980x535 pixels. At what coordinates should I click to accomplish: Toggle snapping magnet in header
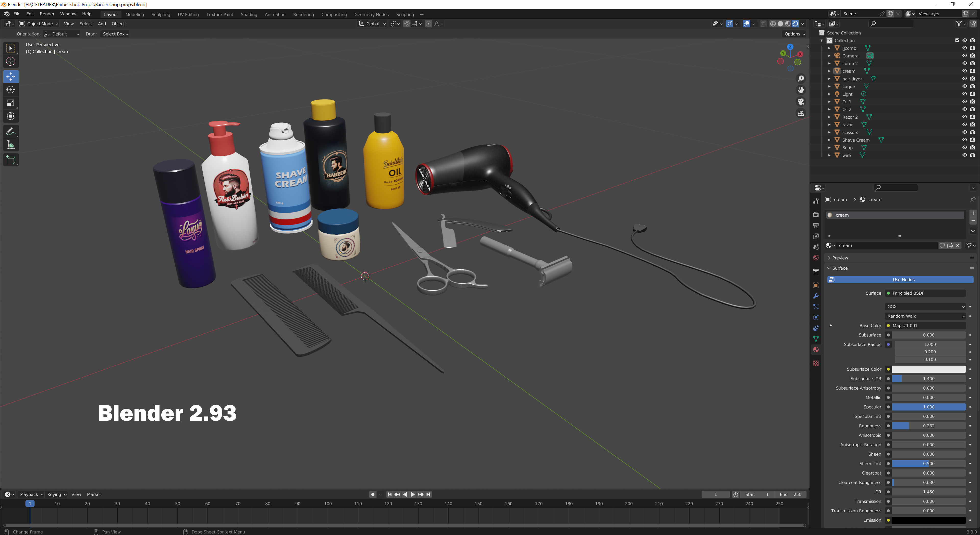(407, 23)
